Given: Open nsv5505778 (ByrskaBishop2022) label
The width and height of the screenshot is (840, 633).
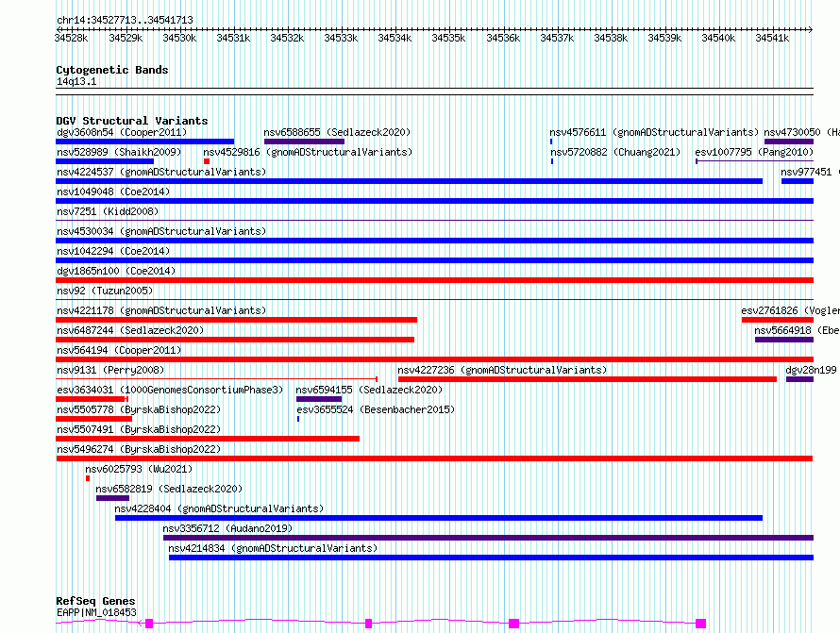Looking at the screenshot, I should pos(139,409).
